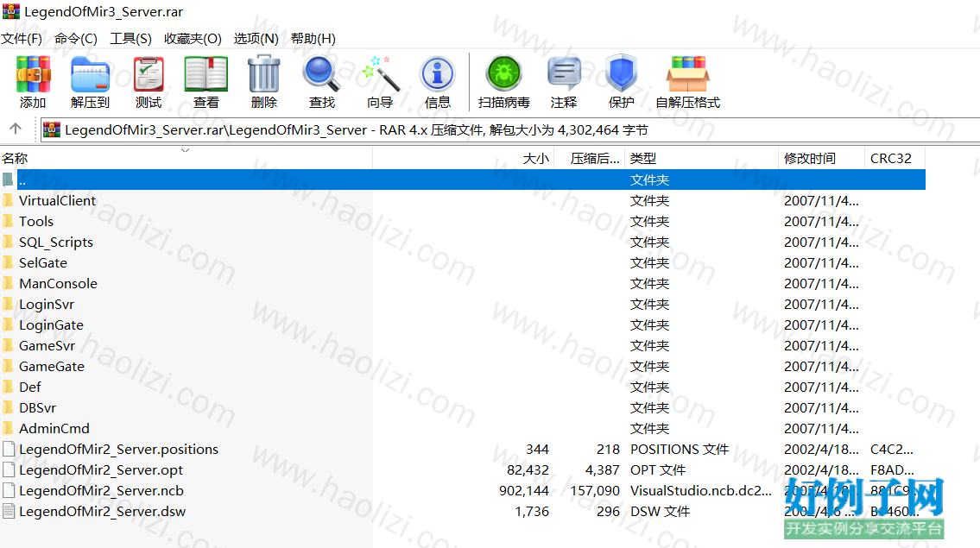Sort by Packed size (压缩后) column
Viewport: 980px width, 548px height.
[590, 158]
